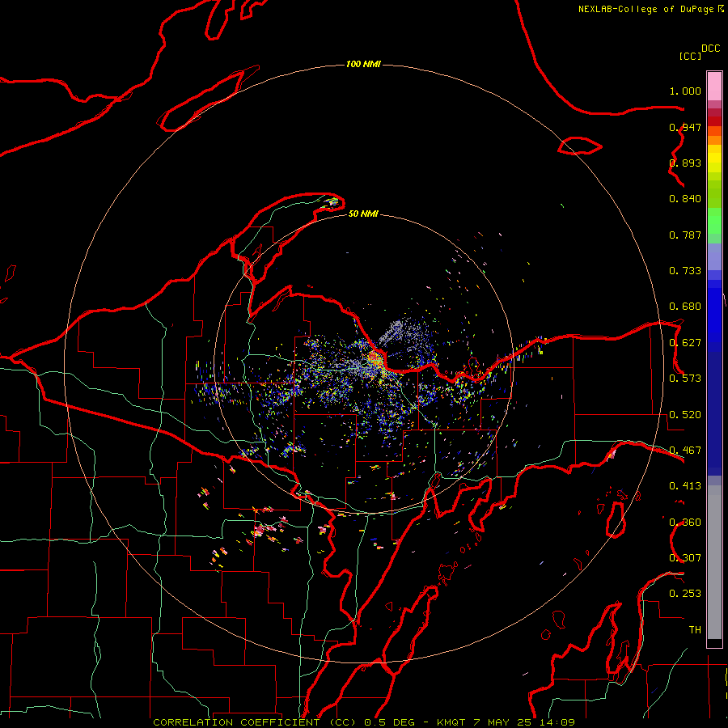This screenshot has width=728, height=728.
Task: Click the 0.413 legend value
Action: 685,486
